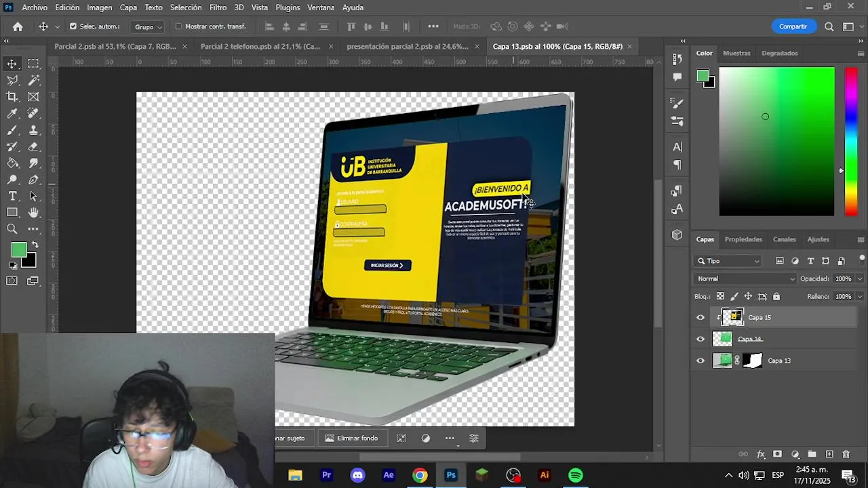The height and width of the screenshot is (488, 868).
Task: Toggle layer filtering on/off switch
Action: 862,259
